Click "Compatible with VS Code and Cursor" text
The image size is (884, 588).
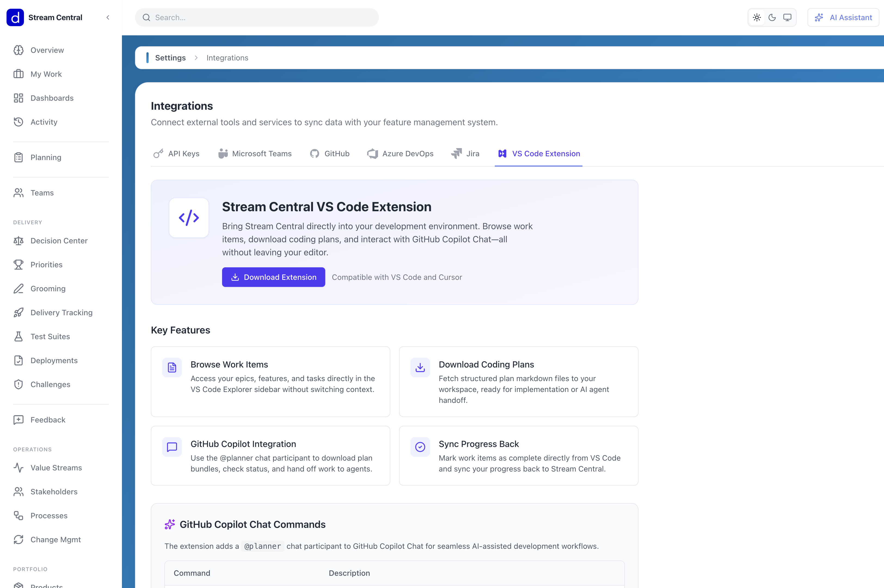click(397, 277)
